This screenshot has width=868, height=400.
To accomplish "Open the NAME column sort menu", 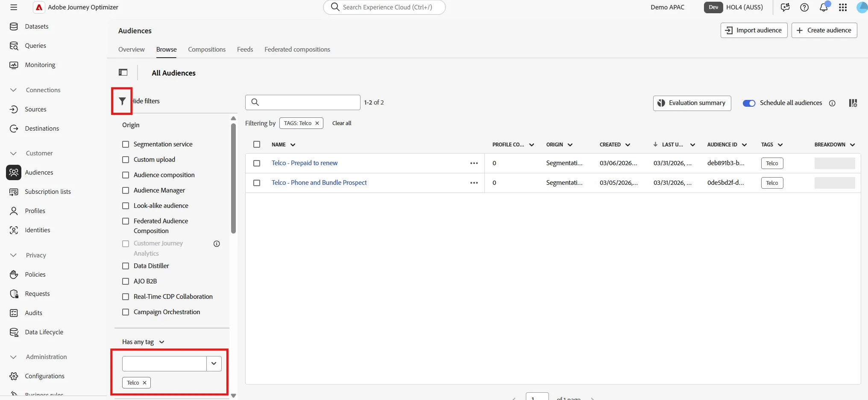I will tap(293, 145).
